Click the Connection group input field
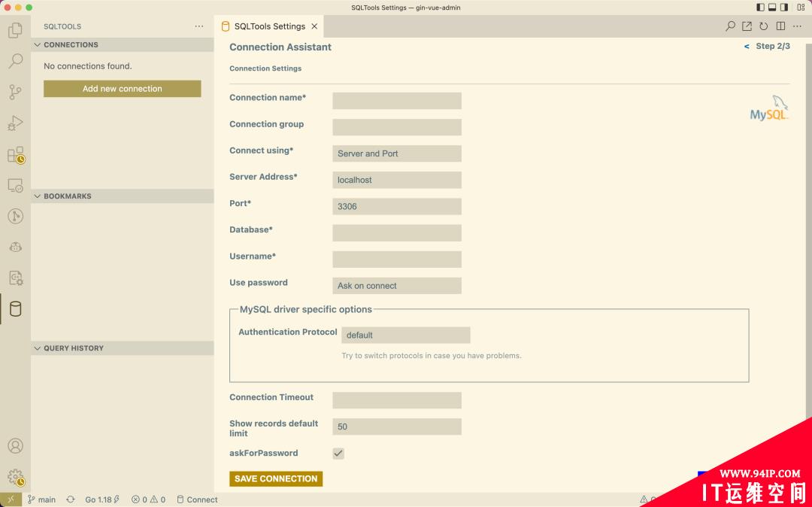 pos(397,127)
